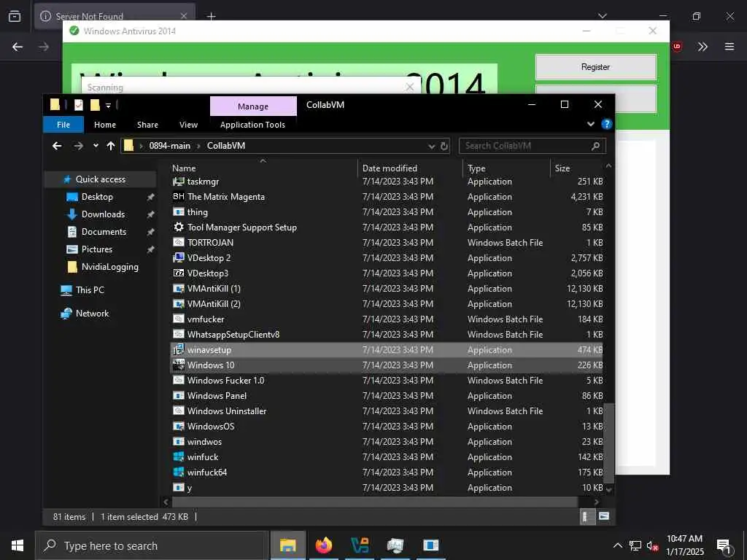Select the winfuck64 Windows logo icon
Image resolution: width=747 pixels, height=560 pixels.
[178, 472]
